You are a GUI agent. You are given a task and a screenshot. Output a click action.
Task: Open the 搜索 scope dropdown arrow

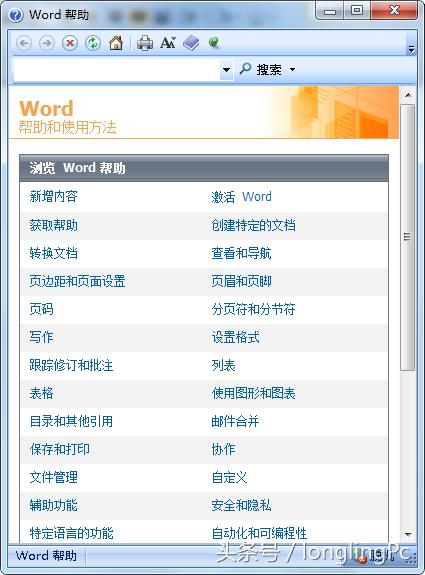pos(292,69)
